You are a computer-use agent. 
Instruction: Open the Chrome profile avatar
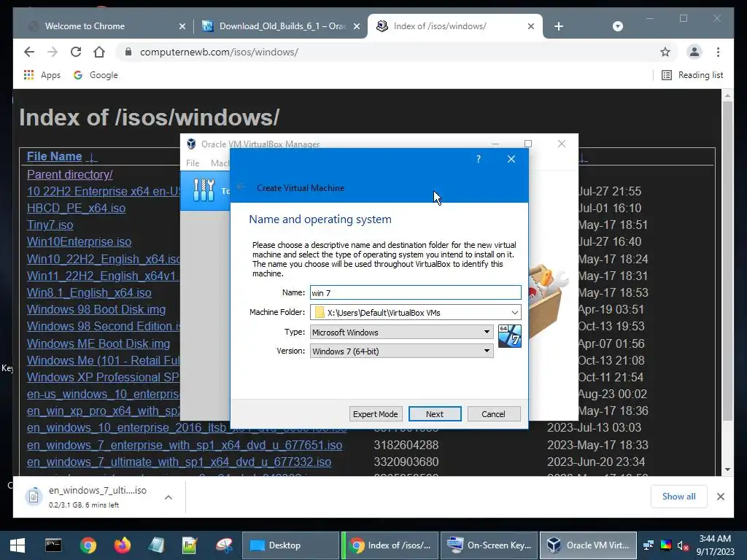(x=694, y=52)
